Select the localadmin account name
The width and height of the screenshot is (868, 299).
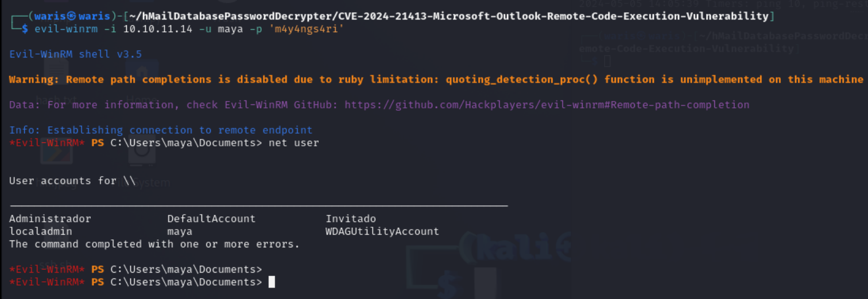pos(41,231)
